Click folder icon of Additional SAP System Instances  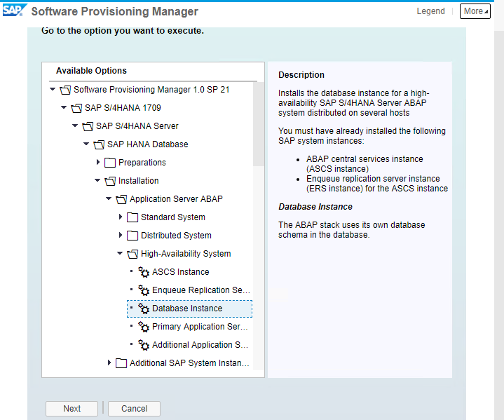(121, 363)
